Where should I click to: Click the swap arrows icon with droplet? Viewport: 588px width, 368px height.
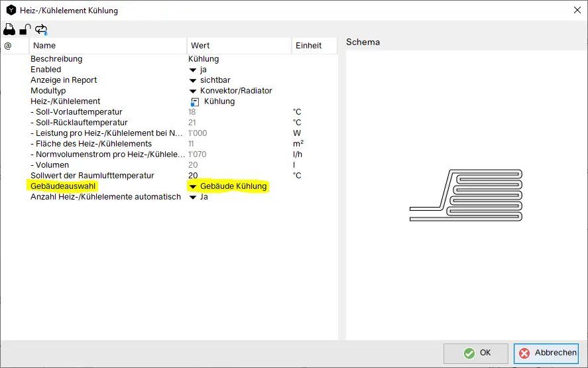pos(41,29)
